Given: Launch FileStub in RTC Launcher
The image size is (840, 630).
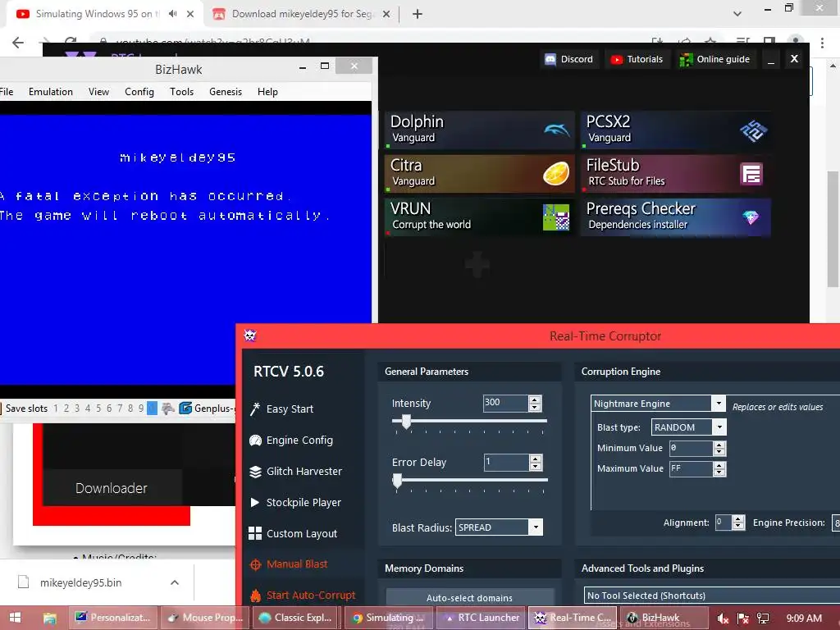Looking at the screenshot, I should [x=676, y=174].
